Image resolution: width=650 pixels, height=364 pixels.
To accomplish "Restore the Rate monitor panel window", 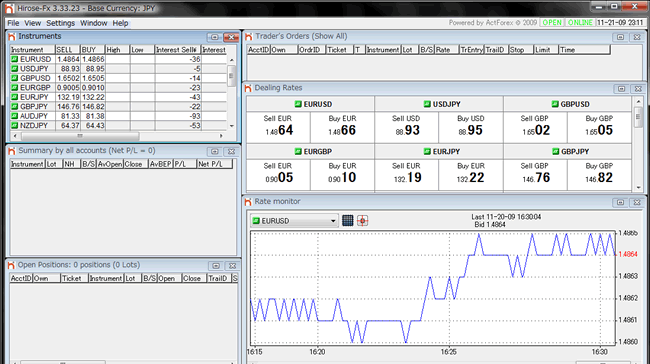I will [620, 202].
